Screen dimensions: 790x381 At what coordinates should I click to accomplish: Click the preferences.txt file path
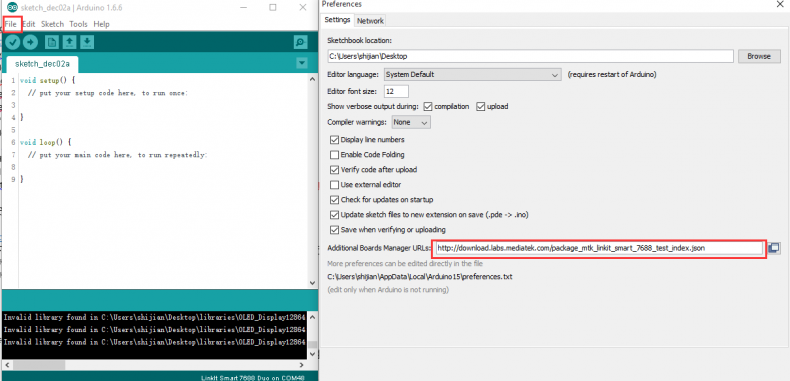(420, 277)
